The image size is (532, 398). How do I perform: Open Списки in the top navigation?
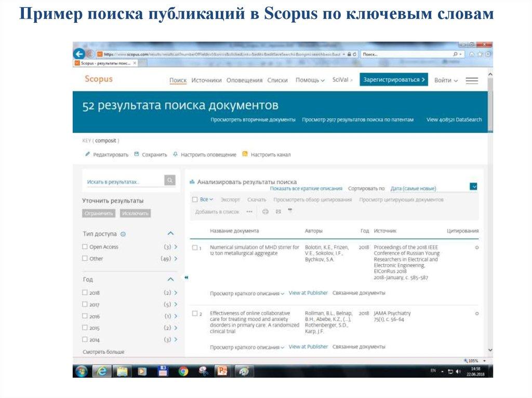pos(277,80)
